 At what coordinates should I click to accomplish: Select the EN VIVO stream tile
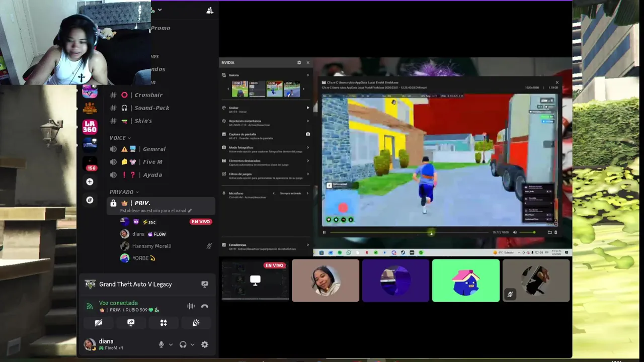click(256, 281)
